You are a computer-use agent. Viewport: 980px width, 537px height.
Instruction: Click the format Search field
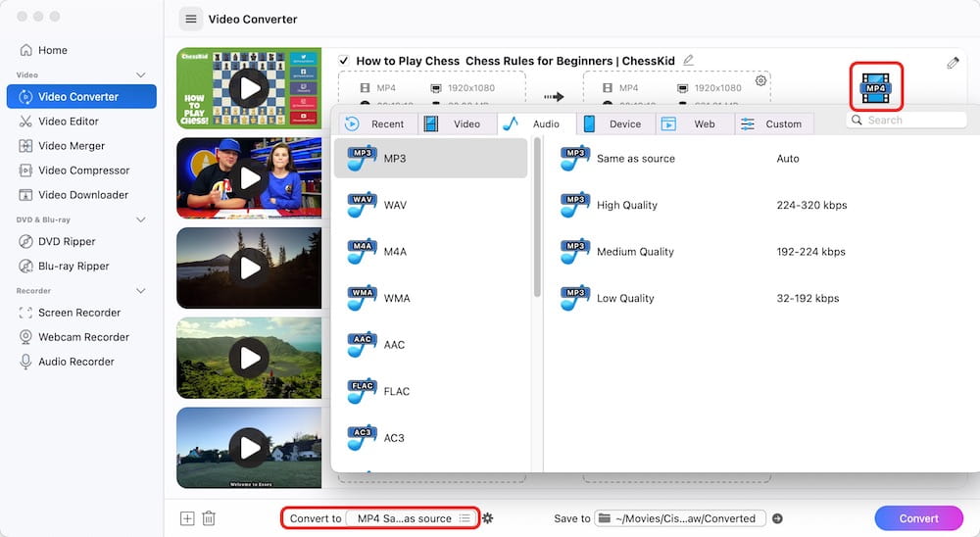point(907,120)
